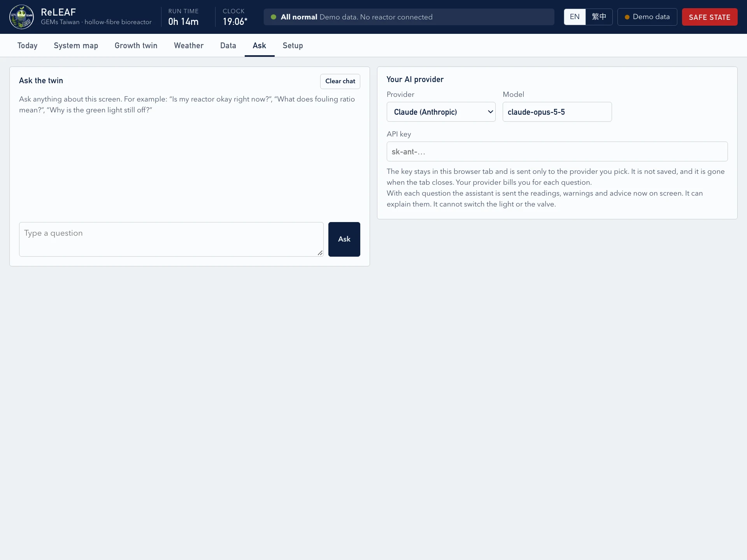Click the ReLEAF logo icon
747x560 pixels.
(21, 17)
